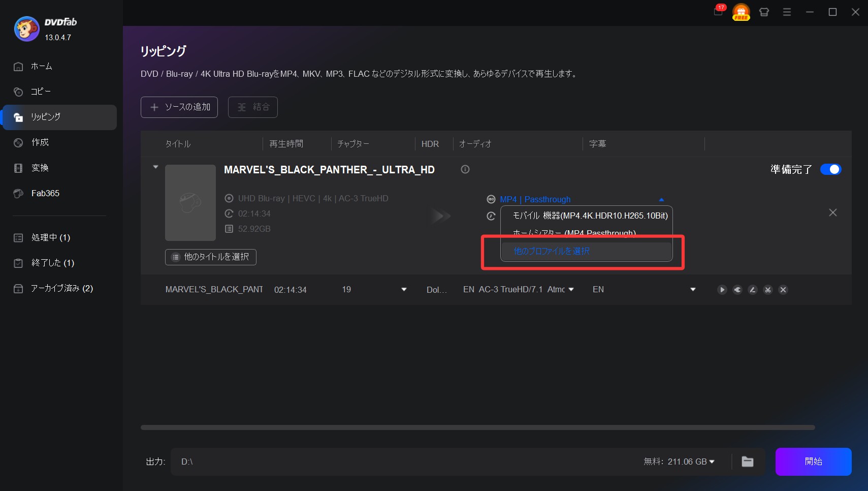Click version number 13.0.4.7
Screen dimensions: 868x491
tap(58, 38)
